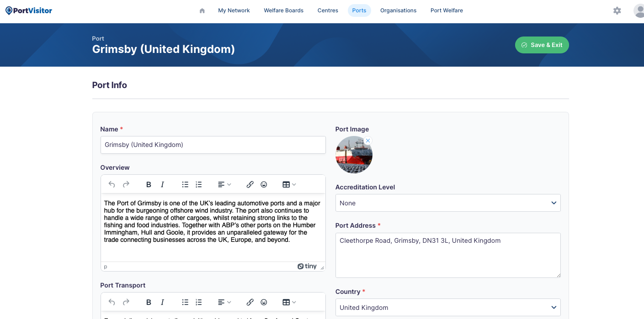Toggle bold in the Port Transport editor
This screenshot has width=644, height=319.
149,302
